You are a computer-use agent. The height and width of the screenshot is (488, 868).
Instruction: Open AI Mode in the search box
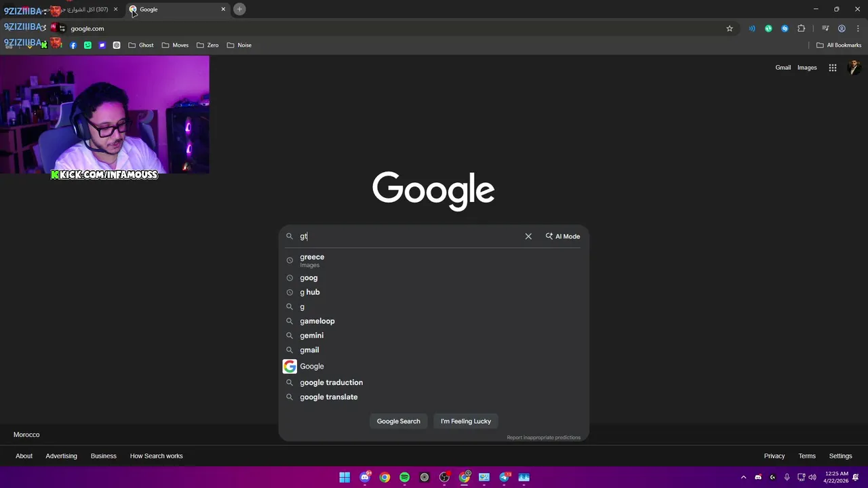pyautogui.click(x=563, y=236)
